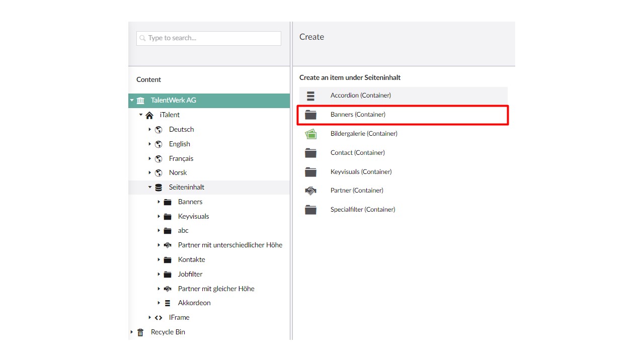Screen dimensions: 644x362
Task: Expand the Norsk node arrow
Action: tap(150, 173)
